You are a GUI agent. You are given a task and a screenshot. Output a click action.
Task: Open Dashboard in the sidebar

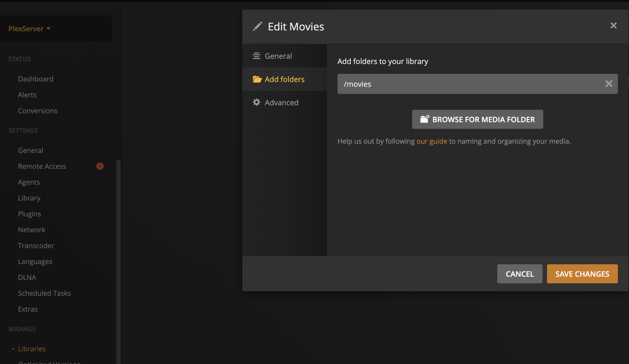[36, 79]
